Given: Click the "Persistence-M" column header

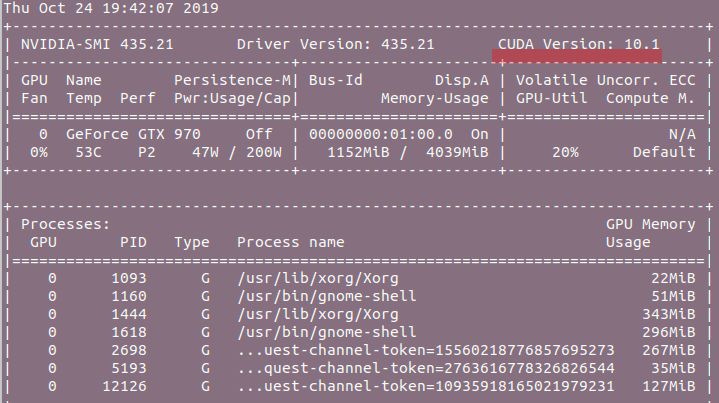Looking at the screenshot, I should click(232, 80).
